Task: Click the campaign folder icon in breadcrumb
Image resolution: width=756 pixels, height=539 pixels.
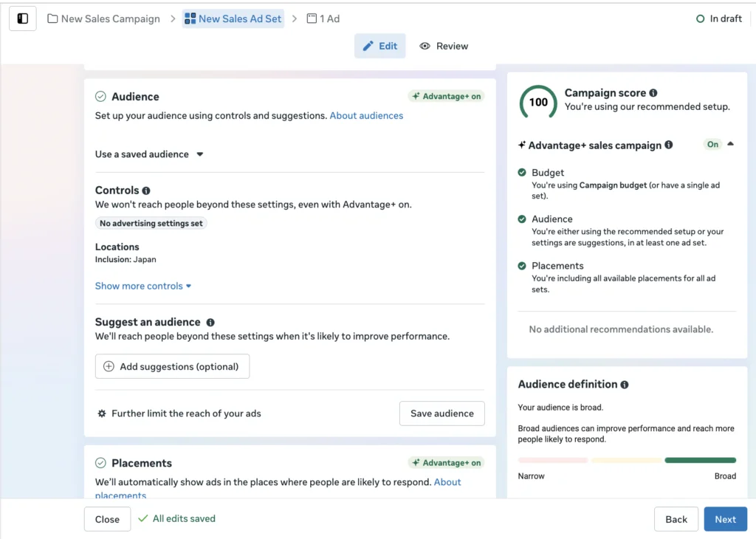Action: (x=52, y=18)
